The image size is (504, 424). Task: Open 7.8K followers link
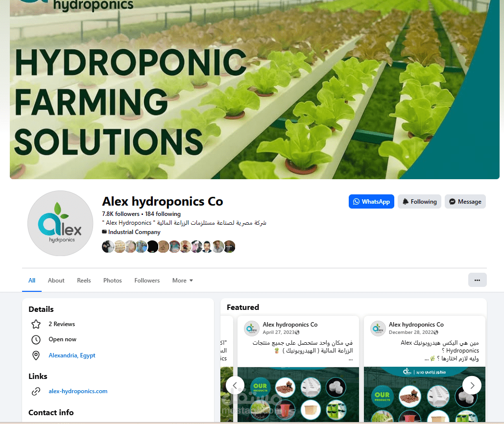[x=120, y=214]
